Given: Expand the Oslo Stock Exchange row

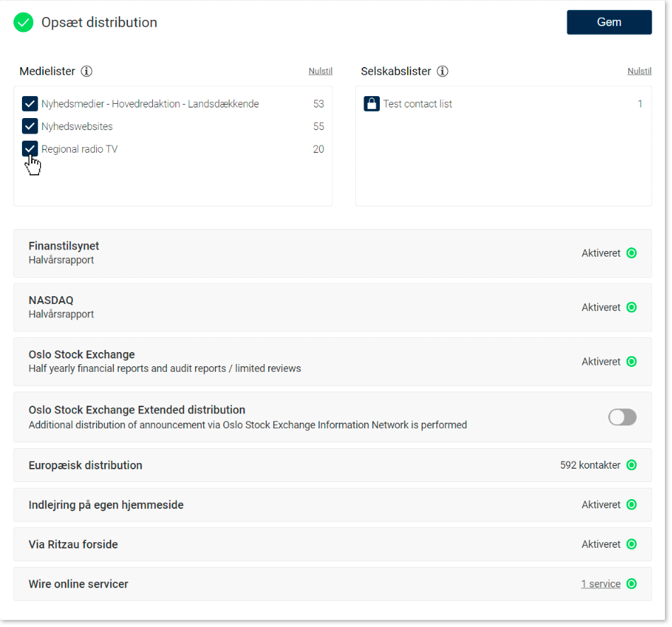Looking at the screenshot, I should (x=283, y=361).
